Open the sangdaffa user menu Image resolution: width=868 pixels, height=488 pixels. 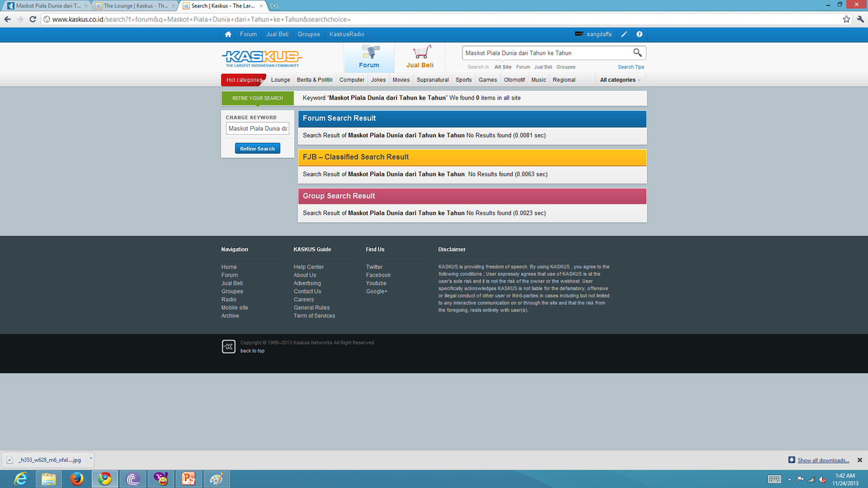[x=593, y=34]
